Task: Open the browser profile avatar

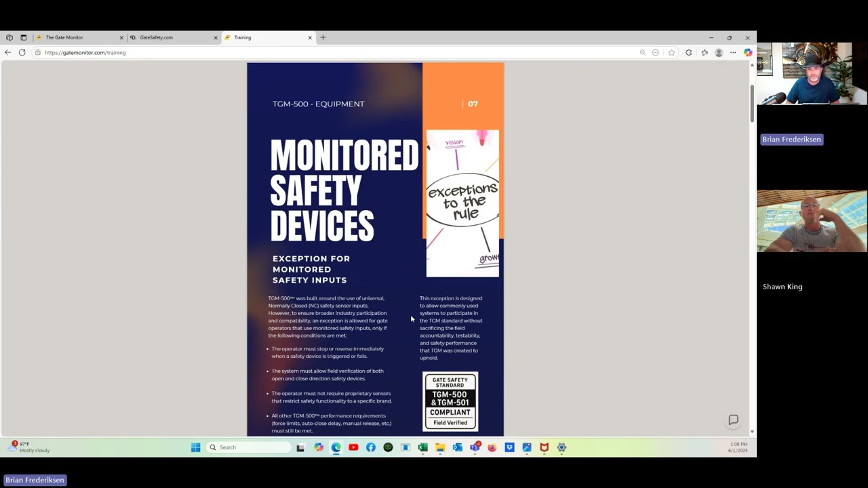Action: click(719, 52)
